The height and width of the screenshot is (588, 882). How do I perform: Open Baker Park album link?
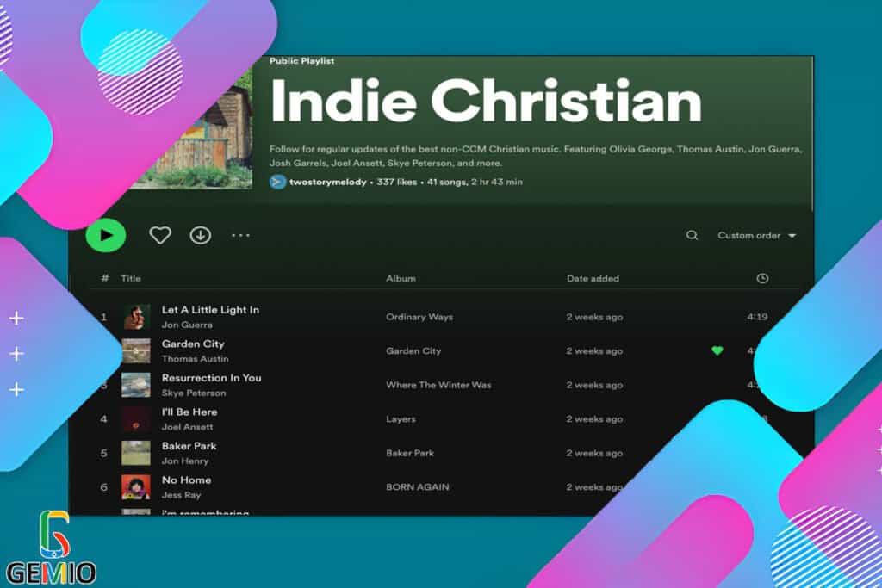tap(409, 453)
